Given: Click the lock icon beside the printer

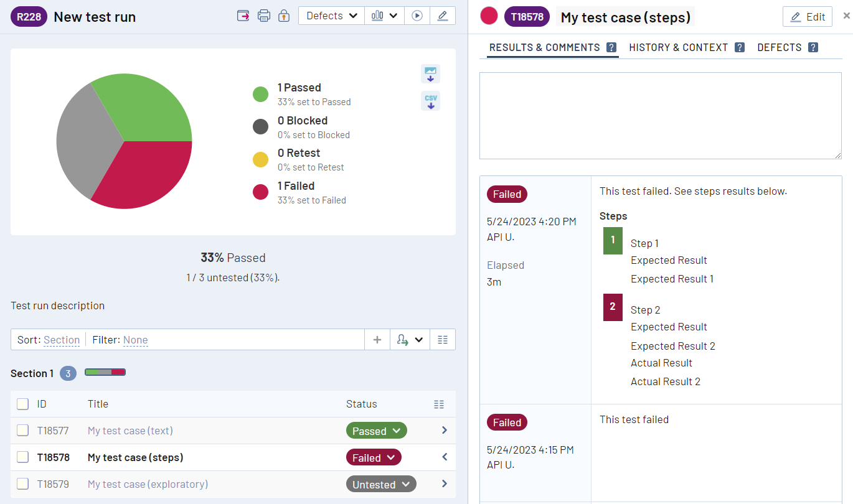Looking at the screenshot, I should coord(283,16).
